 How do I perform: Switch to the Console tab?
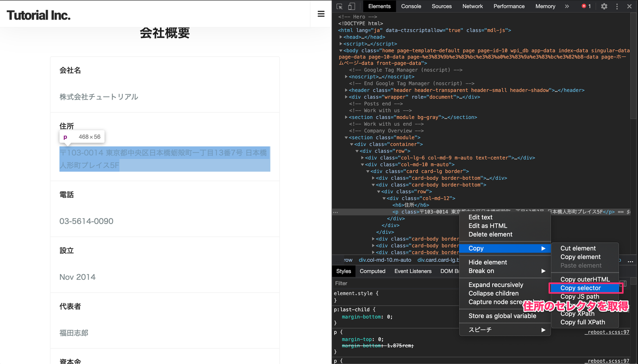pos(411,6)
